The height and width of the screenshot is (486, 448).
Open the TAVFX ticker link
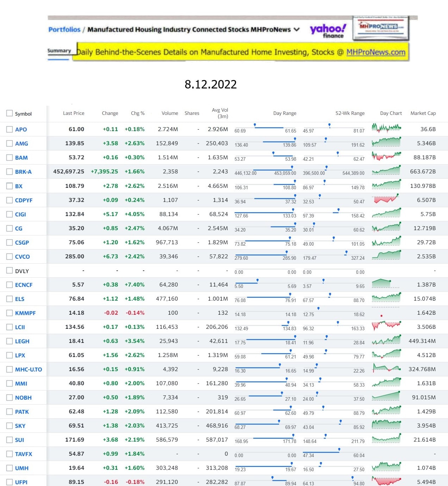(24, 454)
